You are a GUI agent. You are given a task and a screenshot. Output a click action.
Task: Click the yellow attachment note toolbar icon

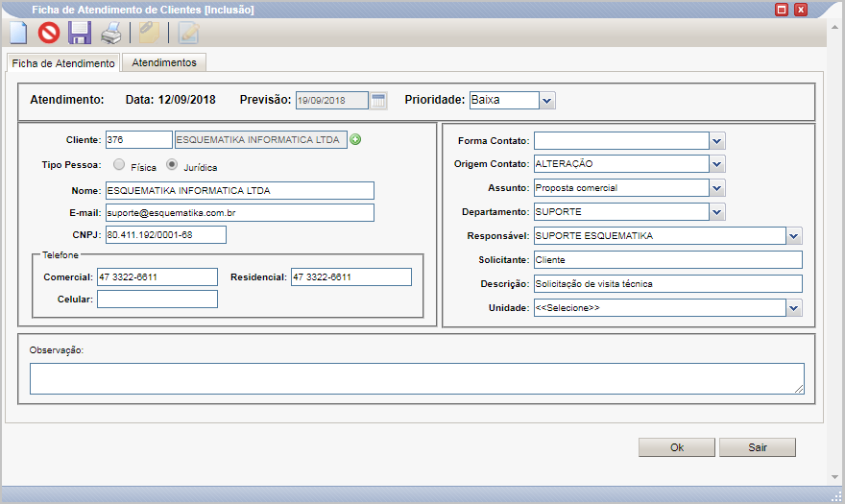click(149, 33)
